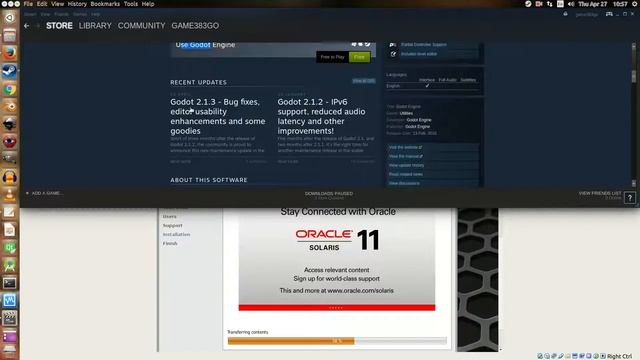Launch Audacity headphones icon in dock
This screenshot has width=640, height=360.
(x=9, y=177)
